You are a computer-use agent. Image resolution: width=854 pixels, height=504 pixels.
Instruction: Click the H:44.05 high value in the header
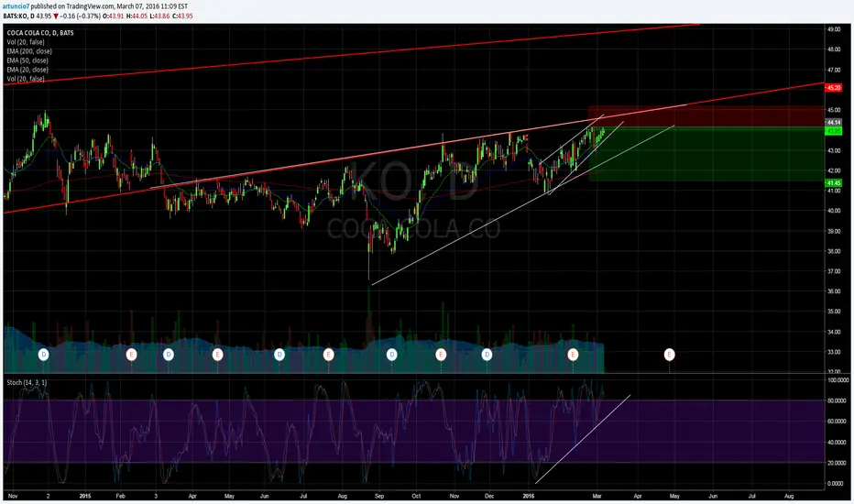(x=137, y=16)
